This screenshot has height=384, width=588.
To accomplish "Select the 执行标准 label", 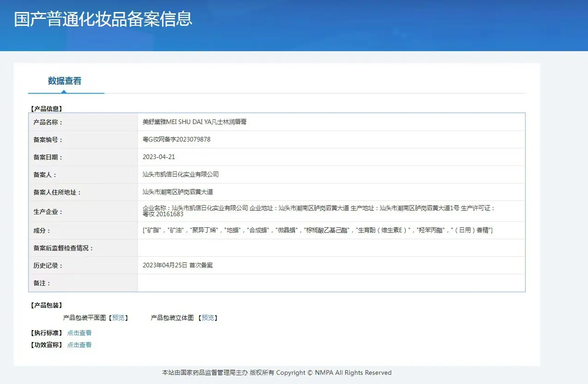I will 47,333.
